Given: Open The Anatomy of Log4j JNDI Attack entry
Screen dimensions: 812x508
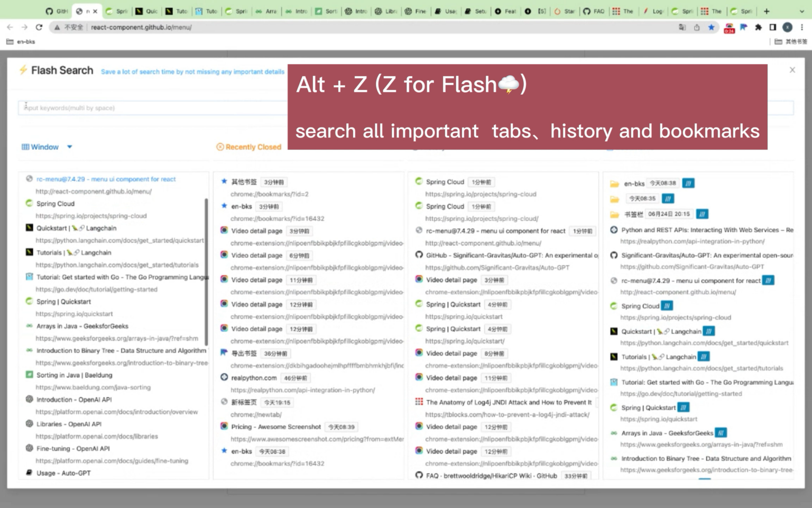Looking at the screenshot, I should click(509, 402).
